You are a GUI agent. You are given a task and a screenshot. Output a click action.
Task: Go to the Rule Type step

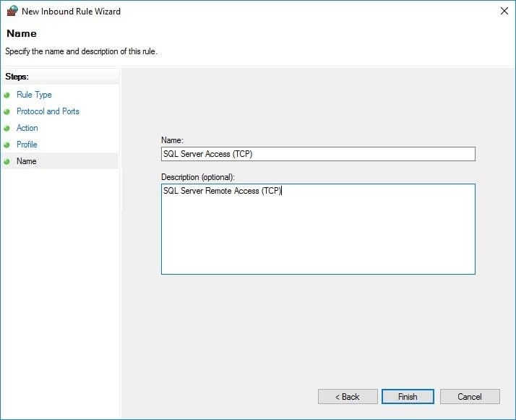tap(34, 95)
